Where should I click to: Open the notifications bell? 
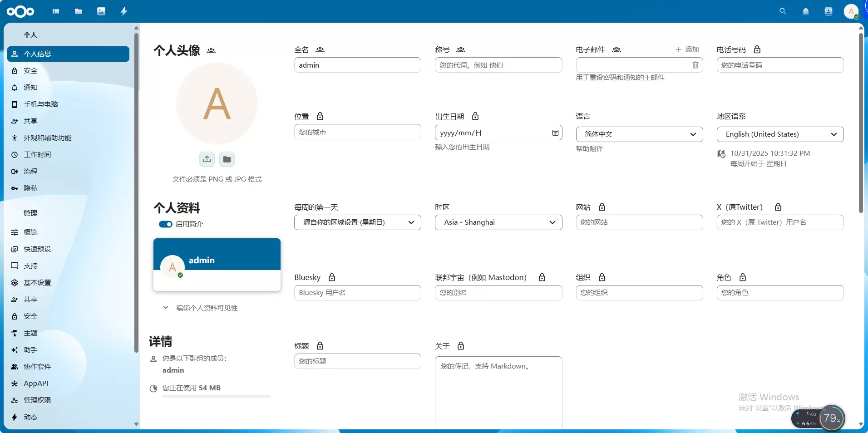805,11
